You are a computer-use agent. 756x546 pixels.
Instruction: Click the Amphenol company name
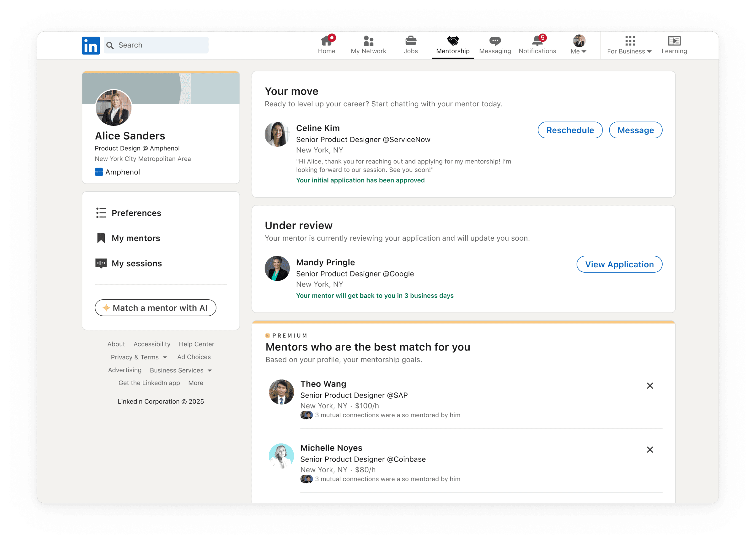tap(123, 172)
